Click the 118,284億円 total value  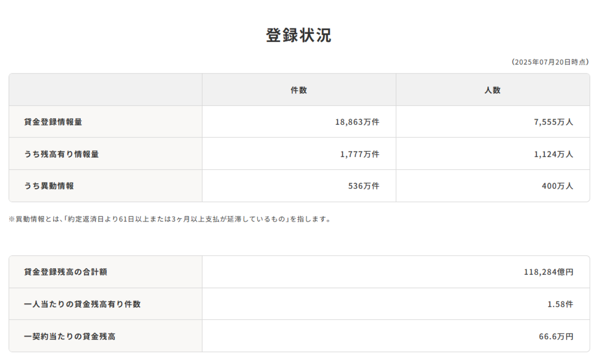pos(549,272)
